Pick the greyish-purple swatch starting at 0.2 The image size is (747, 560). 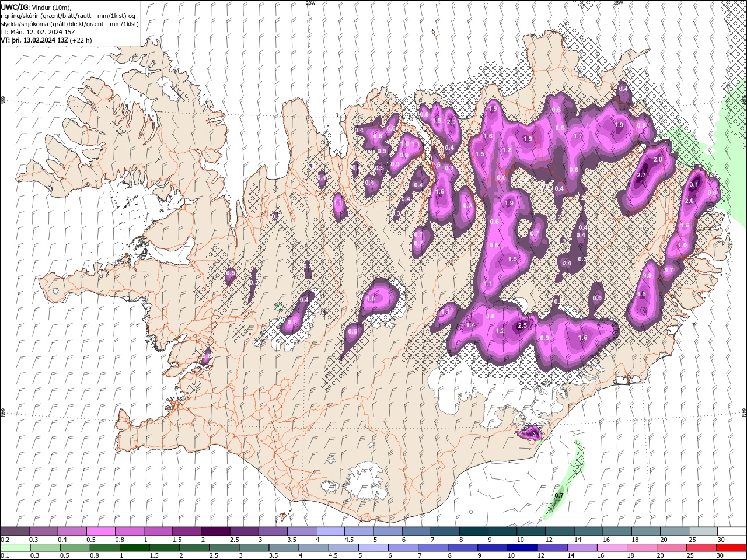coord(15,531)
